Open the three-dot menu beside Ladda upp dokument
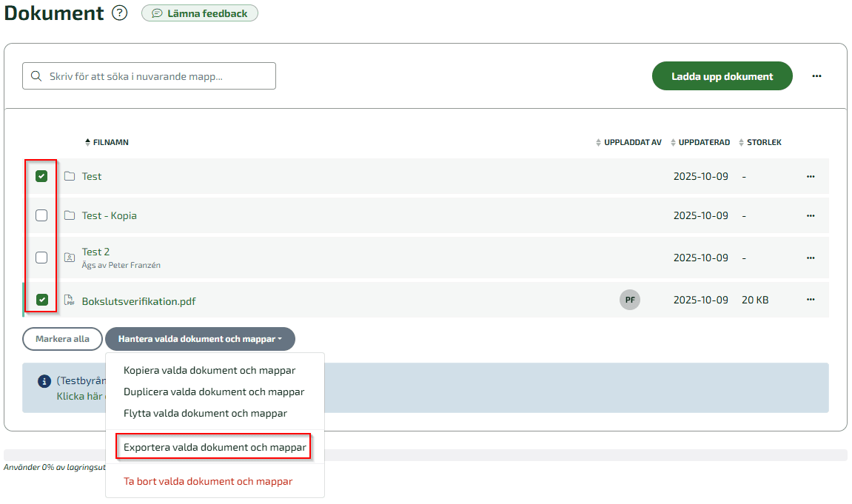This screenshot has width=852, height=504. pyautogui.click(x=816, y=75)
